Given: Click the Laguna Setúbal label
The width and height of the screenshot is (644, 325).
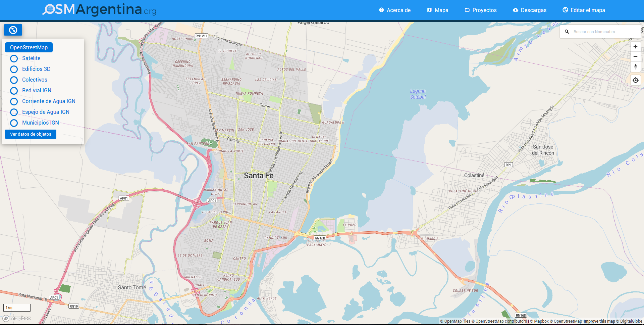Looking at the screenshot, I should pos(418,94).
